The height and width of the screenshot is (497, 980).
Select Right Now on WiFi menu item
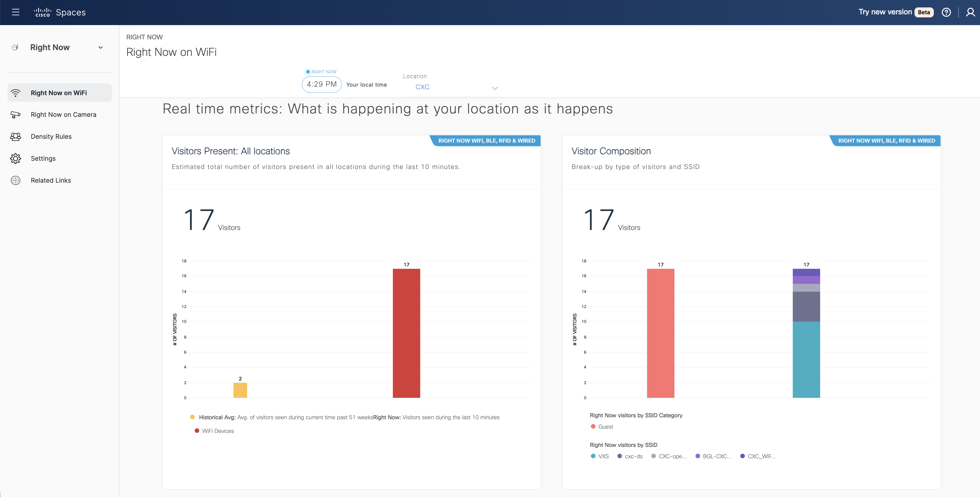click(x=59, y=93)
